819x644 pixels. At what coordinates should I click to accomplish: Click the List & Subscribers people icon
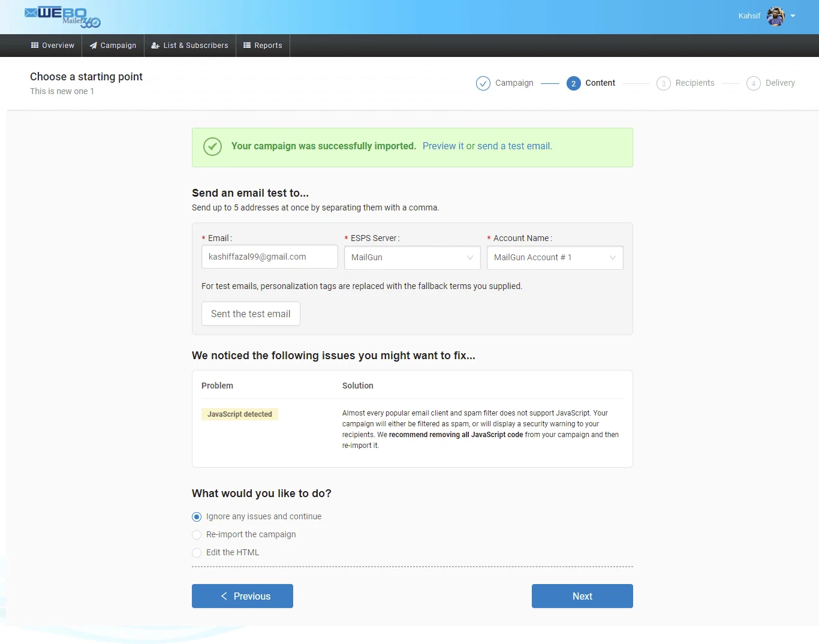(155, 46)
